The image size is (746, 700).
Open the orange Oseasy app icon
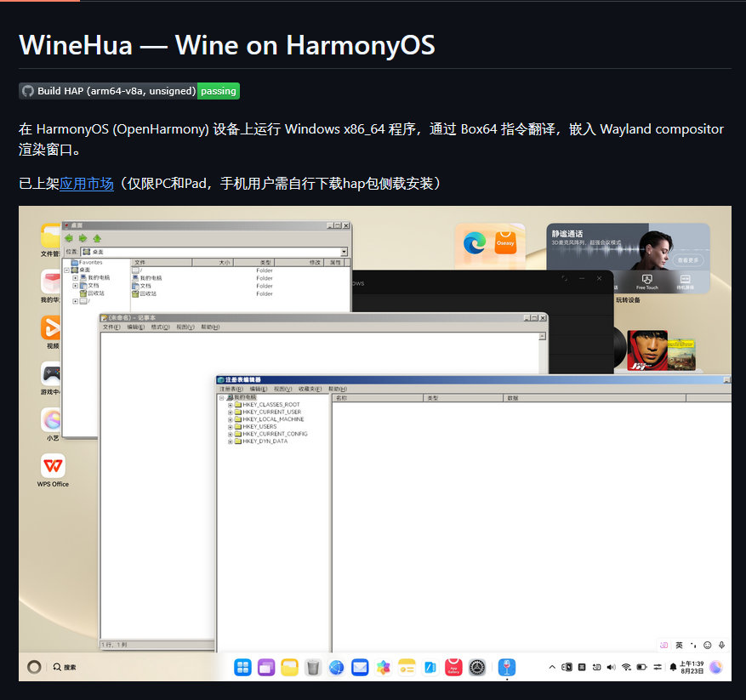pyautogui.click(x=505, y=242)
